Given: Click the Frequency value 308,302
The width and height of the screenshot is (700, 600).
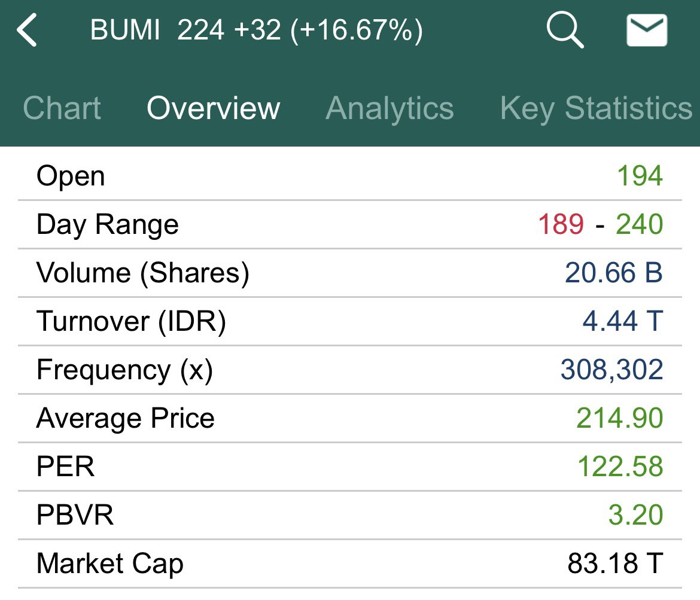Looking at the screenshot, I should click(611, 370).
